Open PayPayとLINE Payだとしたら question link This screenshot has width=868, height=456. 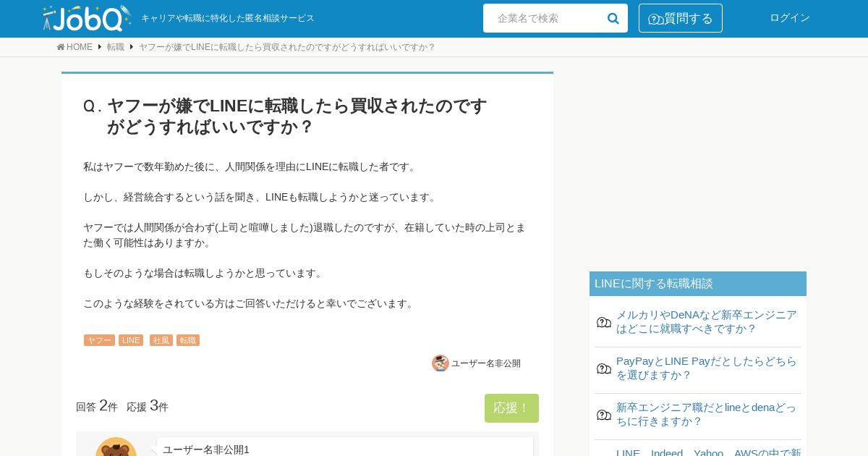pyautogui.click(x=707, y=368)
